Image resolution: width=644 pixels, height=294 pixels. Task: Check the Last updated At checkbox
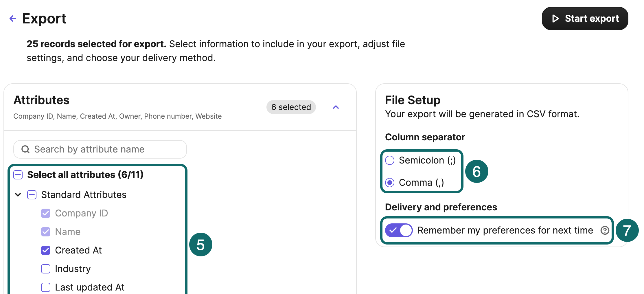pyautogui.click(x=45, y=287)
